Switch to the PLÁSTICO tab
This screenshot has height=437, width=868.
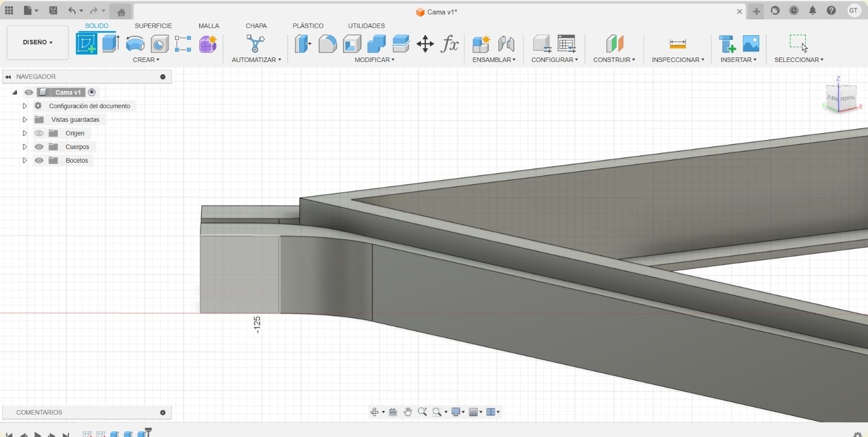click(308, 26)
